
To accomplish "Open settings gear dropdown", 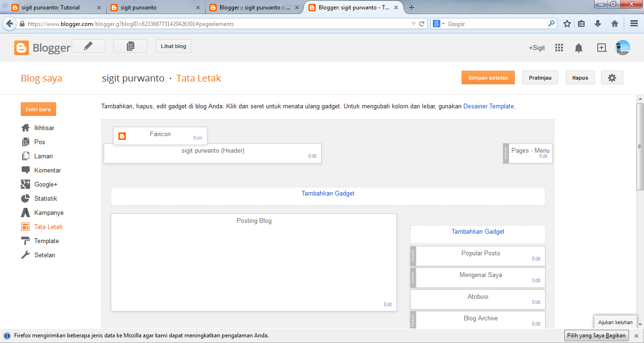I will pos(612,78).
